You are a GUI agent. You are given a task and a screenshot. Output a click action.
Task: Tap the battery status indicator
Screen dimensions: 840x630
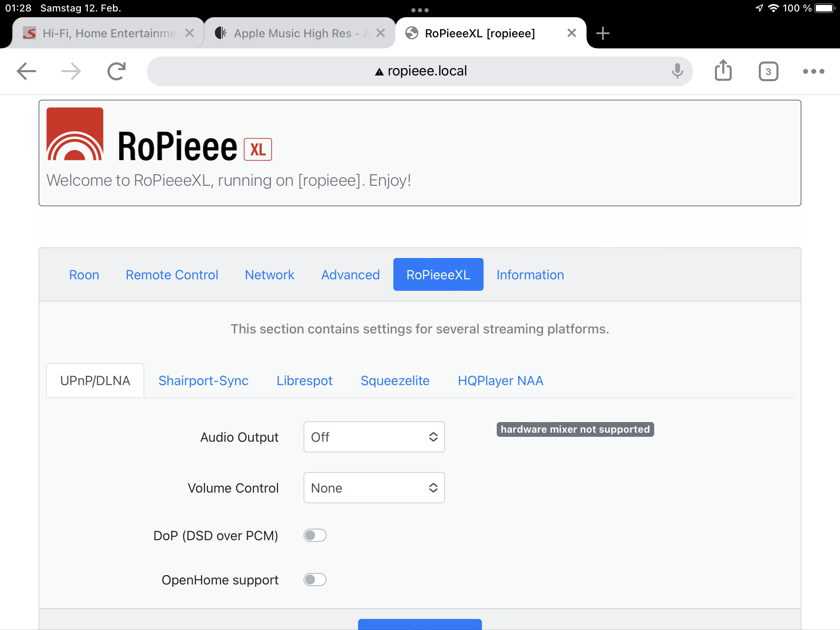[825, 8]
